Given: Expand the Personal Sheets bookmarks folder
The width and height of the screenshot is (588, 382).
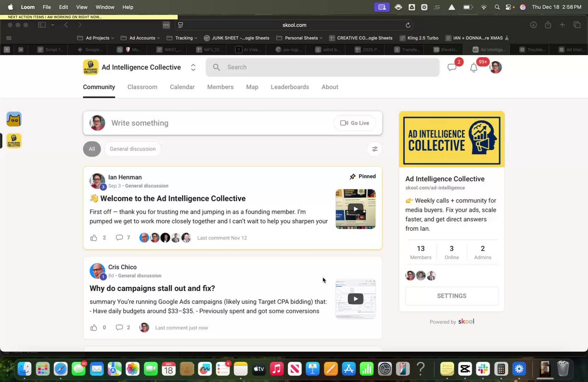Looking at the screenshot, I should [x=299, y=38].
